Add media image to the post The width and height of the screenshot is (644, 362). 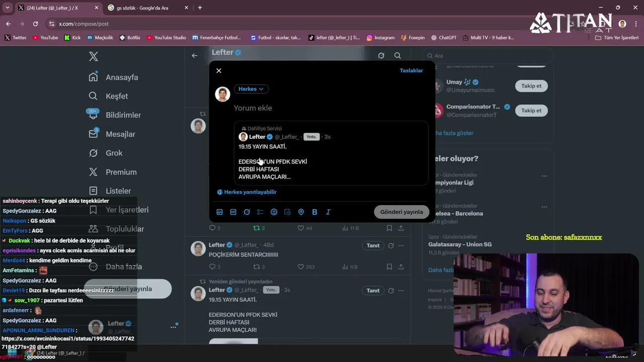[219, 212]
